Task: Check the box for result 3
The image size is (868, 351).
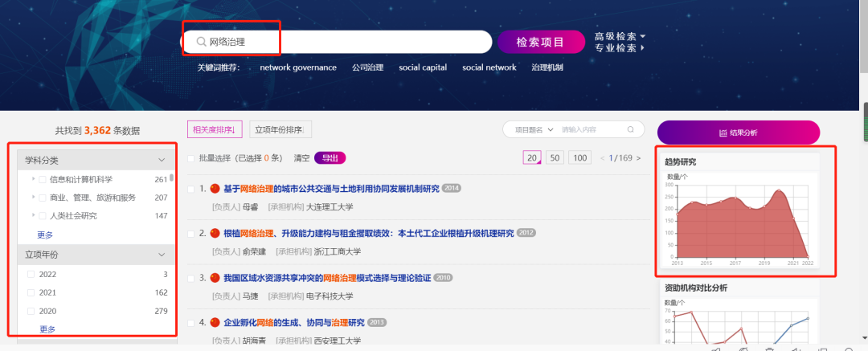Action: pyautogui.click(x=191, y=277)
